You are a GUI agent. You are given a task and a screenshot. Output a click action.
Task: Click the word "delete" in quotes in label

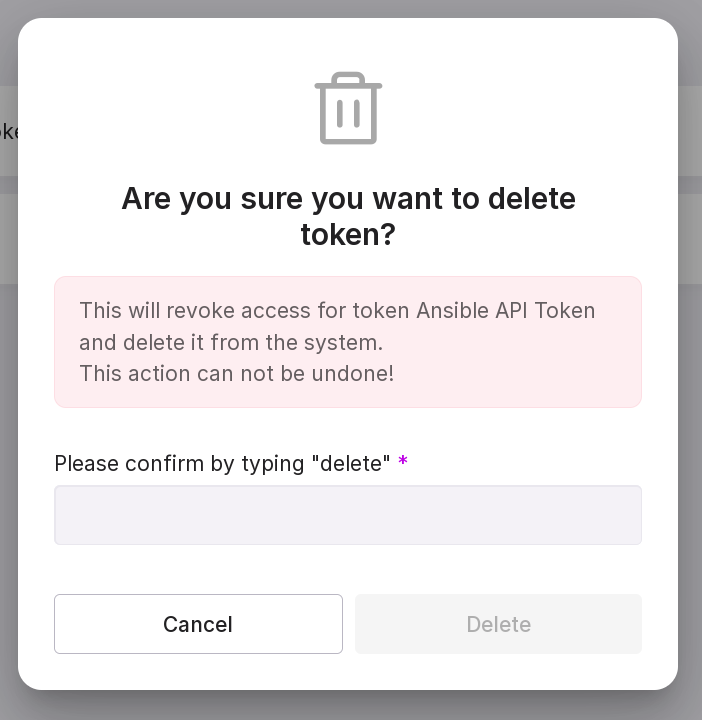point(350,464)
